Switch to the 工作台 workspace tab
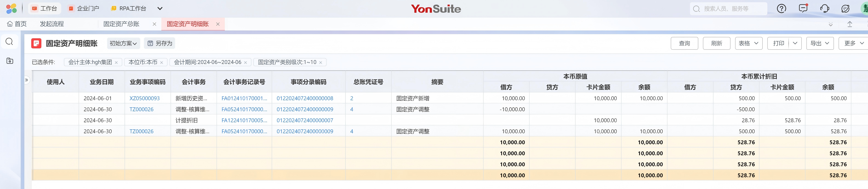 [44, 9]
